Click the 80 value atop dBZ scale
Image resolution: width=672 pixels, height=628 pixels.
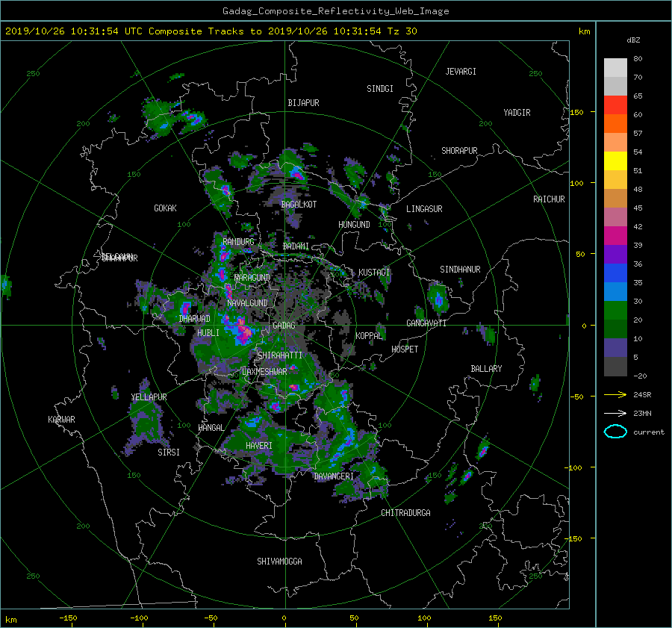click(638, 59)
